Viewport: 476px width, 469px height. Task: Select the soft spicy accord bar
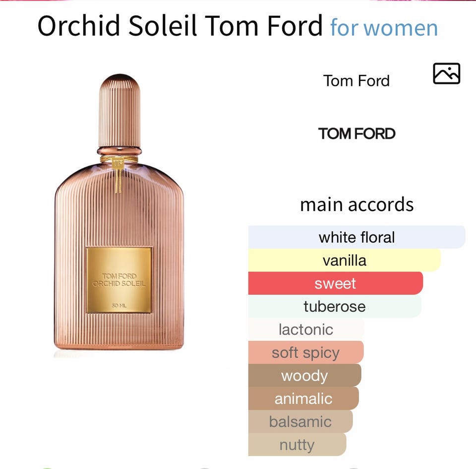pos(305,352)
